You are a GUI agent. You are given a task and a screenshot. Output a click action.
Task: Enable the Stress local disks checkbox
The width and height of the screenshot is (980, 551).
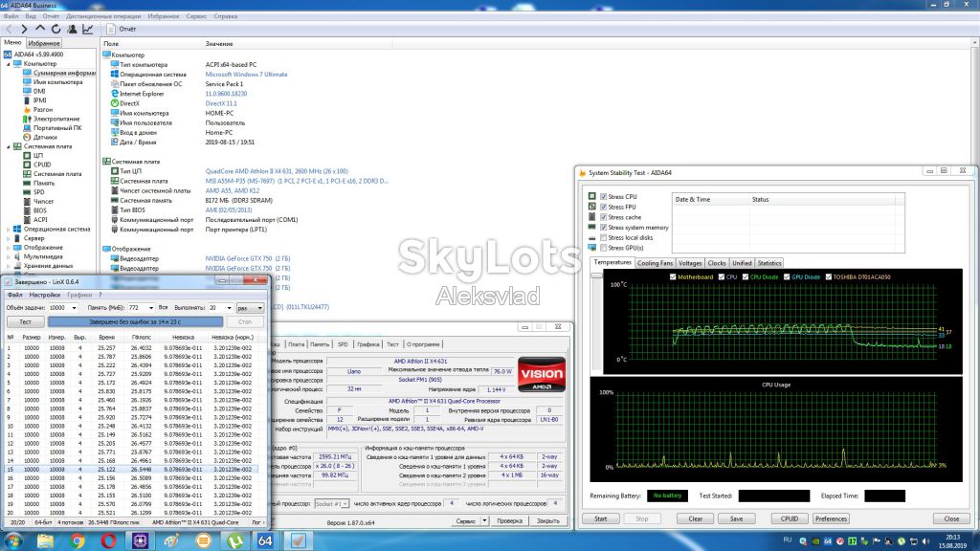coord(603,237)
